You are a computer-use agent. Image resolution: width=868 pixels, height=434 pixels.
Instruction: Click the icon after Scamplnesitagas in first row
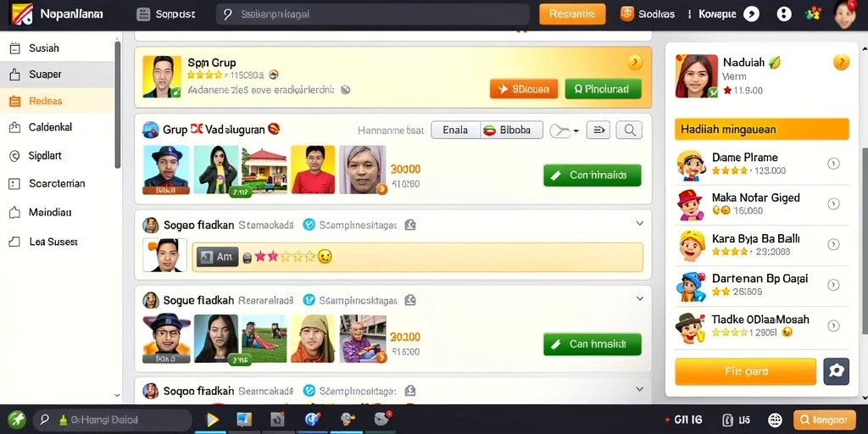coord(409,225)
